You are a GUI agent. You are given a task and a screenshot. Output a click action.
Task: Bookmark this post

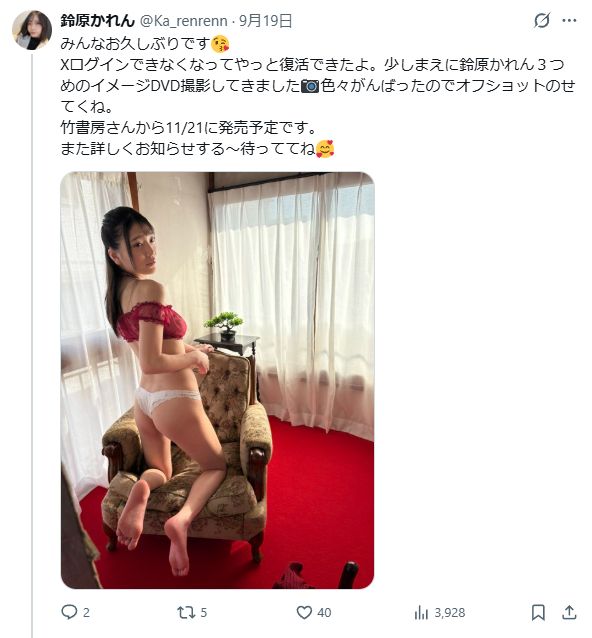[538, 612]
